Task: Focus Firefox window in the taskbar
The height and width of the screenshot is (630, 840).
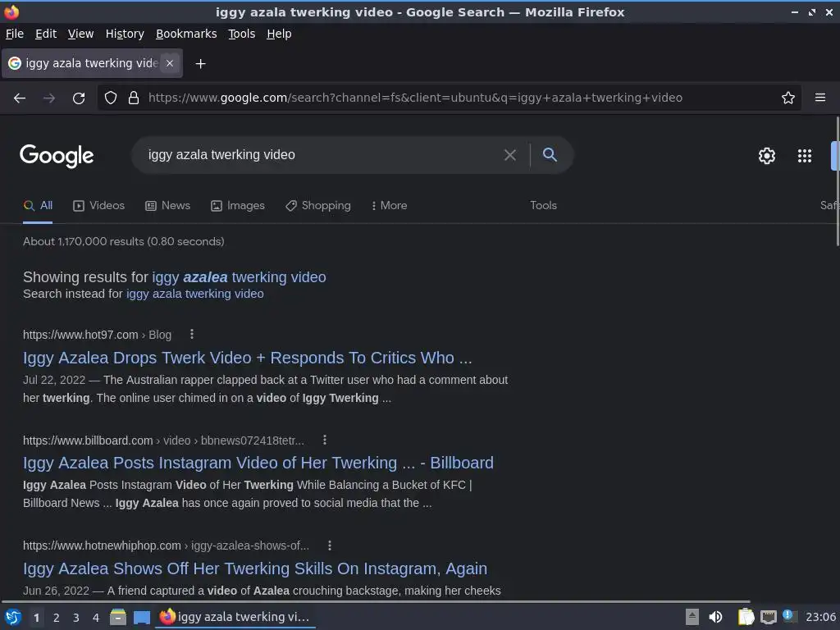Action: 235,617
